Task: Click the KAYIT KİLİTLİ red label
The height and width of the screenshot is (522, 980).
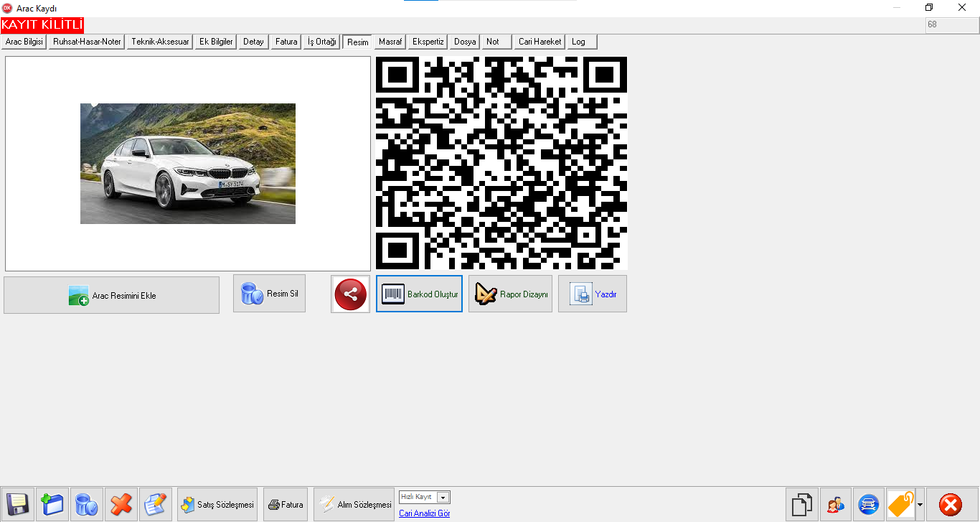Action: tap(42, 25)
